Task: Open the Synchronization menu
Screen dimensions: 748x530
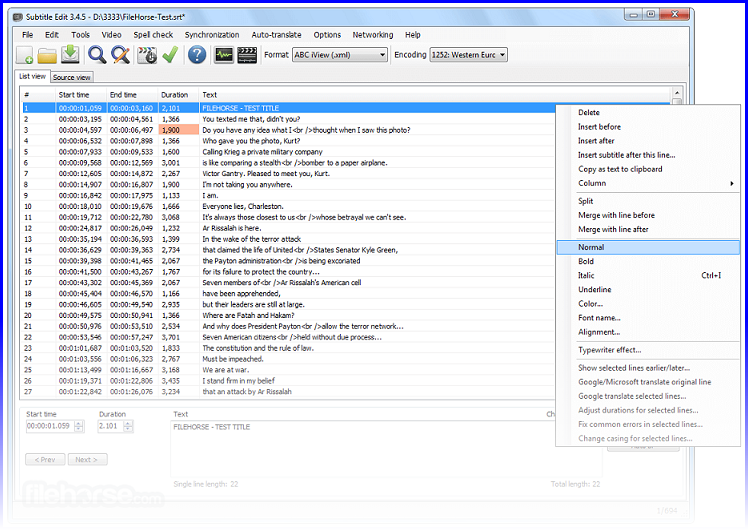Action: point(212,35)
